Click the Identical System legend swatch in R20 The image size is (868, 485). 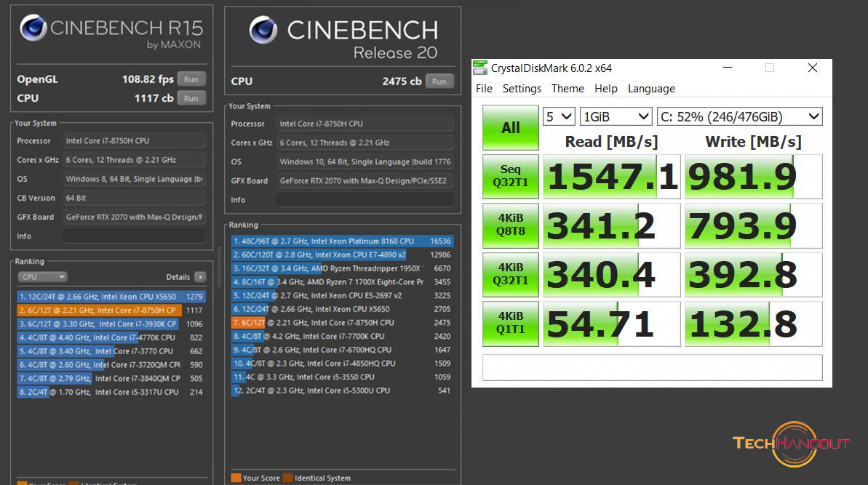pos(288,478)
